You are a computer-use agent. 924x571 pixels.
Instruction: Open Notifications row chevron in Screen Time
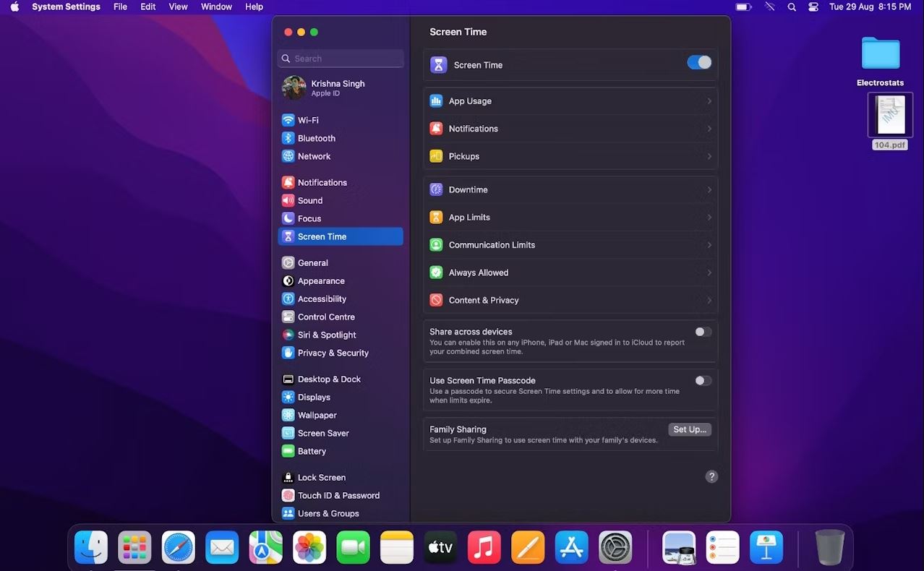coord(709,129)
